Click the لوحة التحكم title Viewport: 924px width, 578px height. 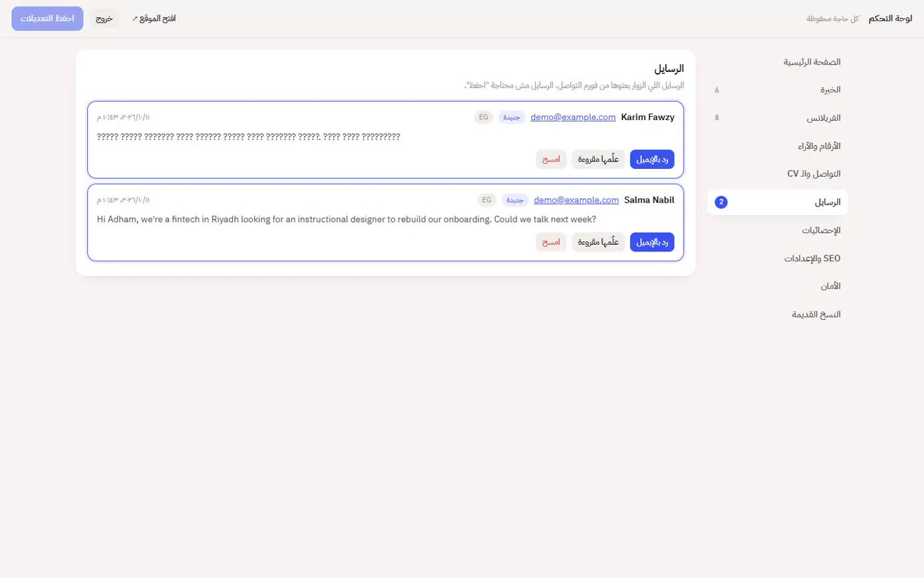[x=890, y=18]
